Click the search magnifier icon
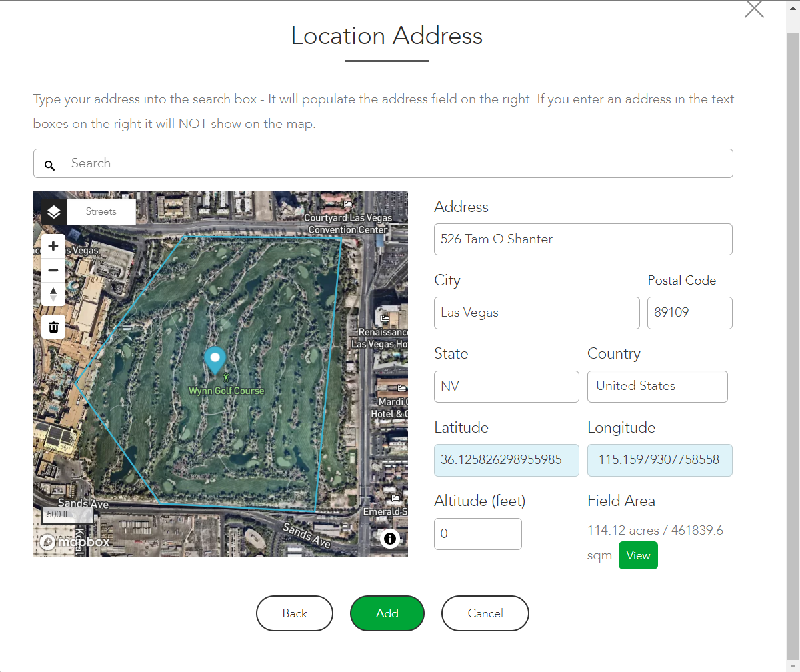 pos(49,165)
